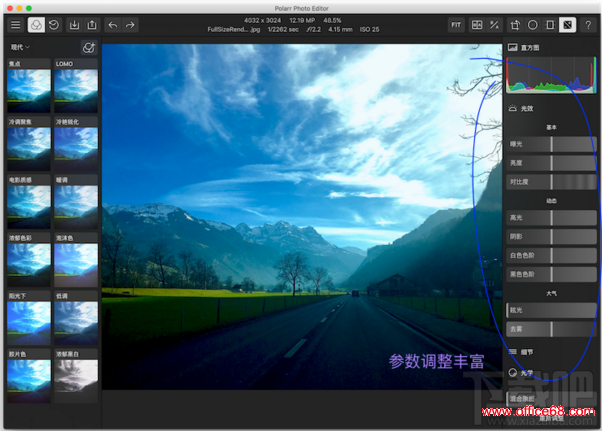602x431 pixels.
Task: Adjust the 曝光 exposure slider
Action: [551, 144]
